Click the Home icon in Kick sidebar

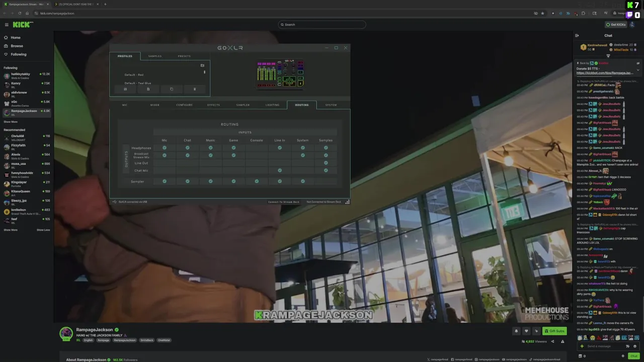(x=6, y=38)
